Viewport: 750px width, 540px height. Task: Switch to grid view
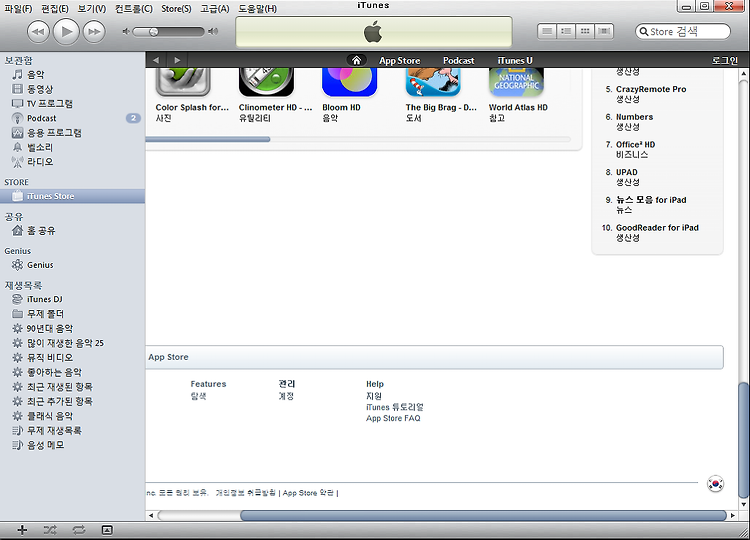coord(585,32)
